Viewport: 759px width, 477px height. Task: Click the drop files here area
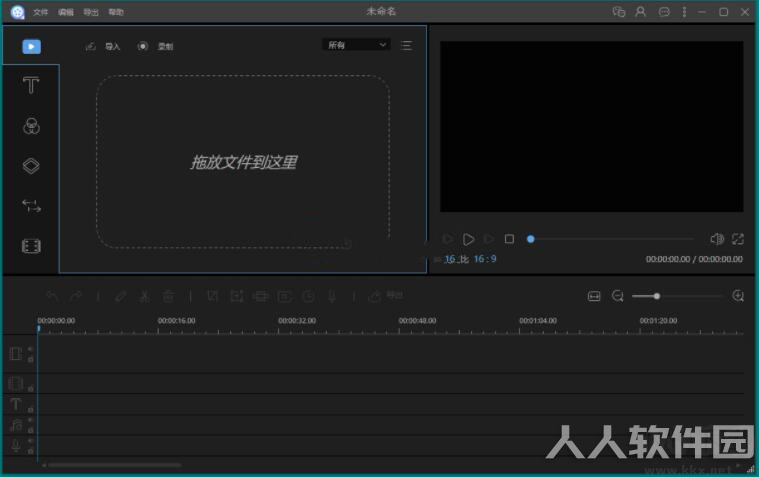click(243, 162)
